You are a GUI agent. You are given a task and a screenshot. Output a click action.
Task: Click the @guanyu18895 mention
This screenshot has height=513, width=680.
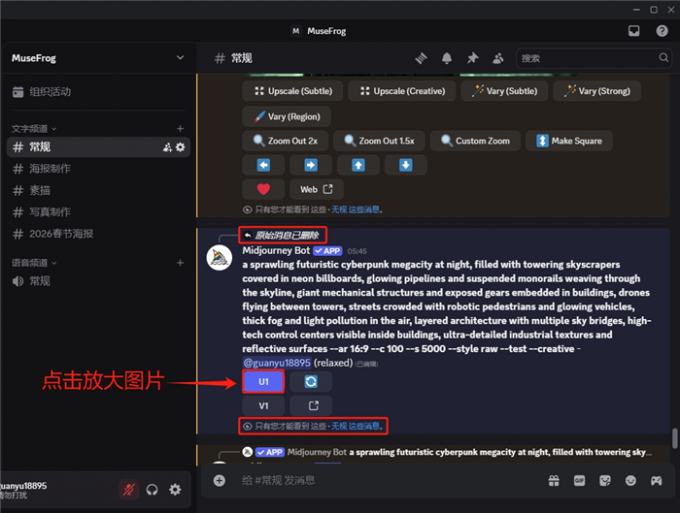(x=277, y=363)
